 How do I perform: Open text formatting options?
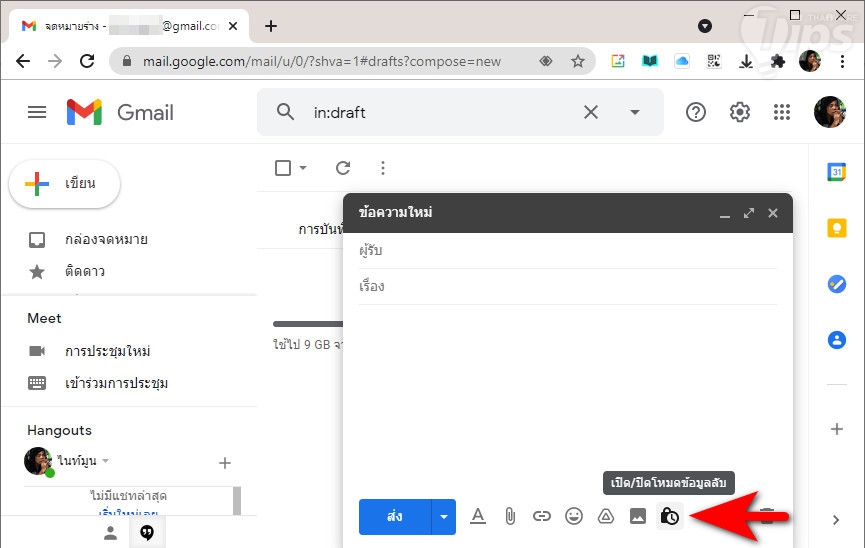pos(478,517)
